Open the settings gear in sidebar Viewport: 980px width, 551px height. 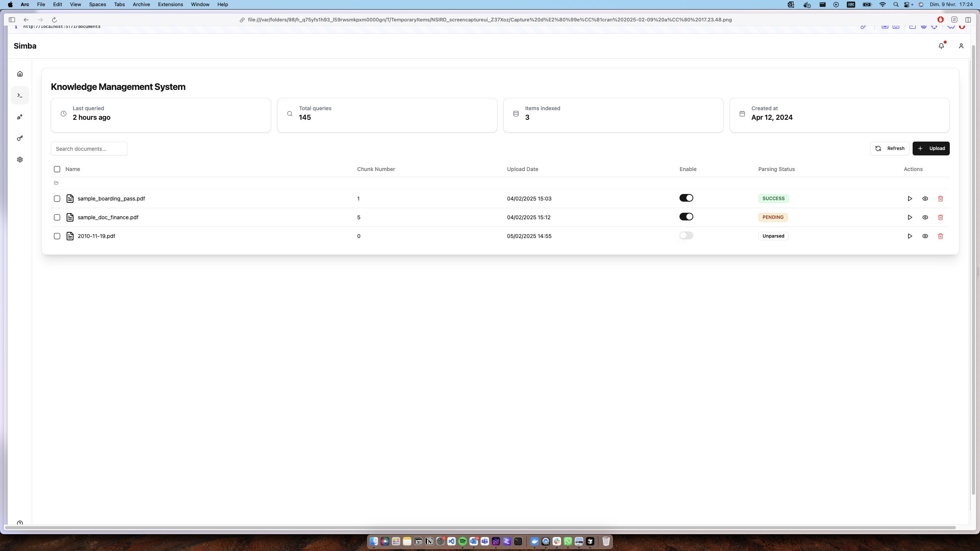pyautogui.click(x=20, y=160)
